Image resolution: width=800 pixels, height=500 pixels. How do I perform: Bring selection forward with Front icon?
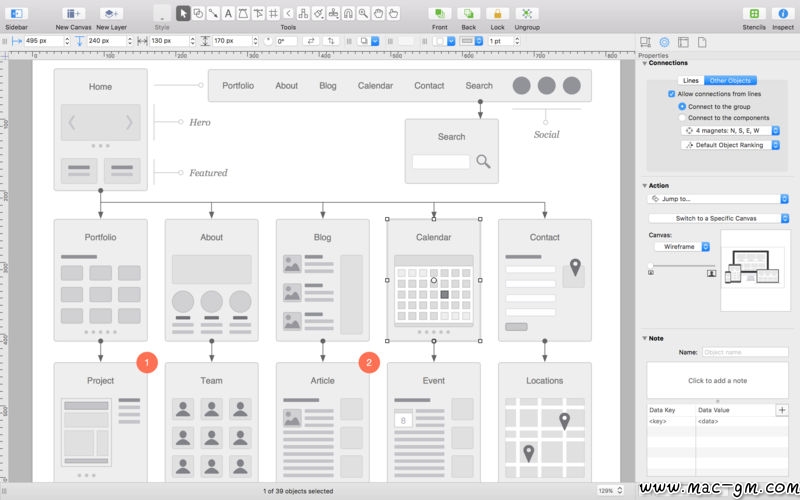[439, 13]
